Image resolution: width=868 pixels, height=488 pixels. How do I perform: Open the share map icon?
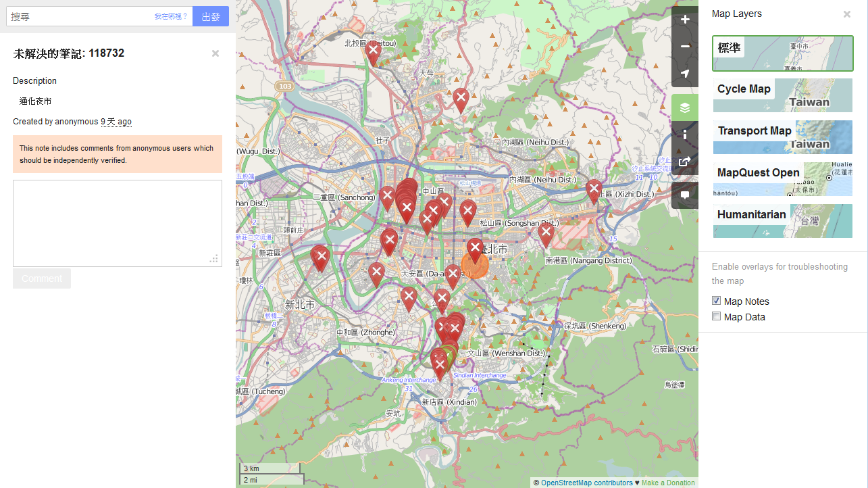[685, 162]
